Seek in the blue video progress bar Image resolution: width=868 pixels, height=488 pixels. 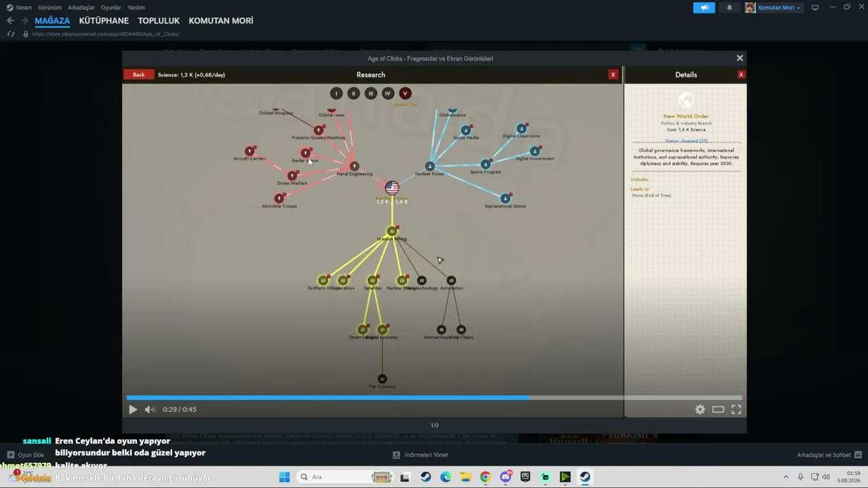[434, 398]
